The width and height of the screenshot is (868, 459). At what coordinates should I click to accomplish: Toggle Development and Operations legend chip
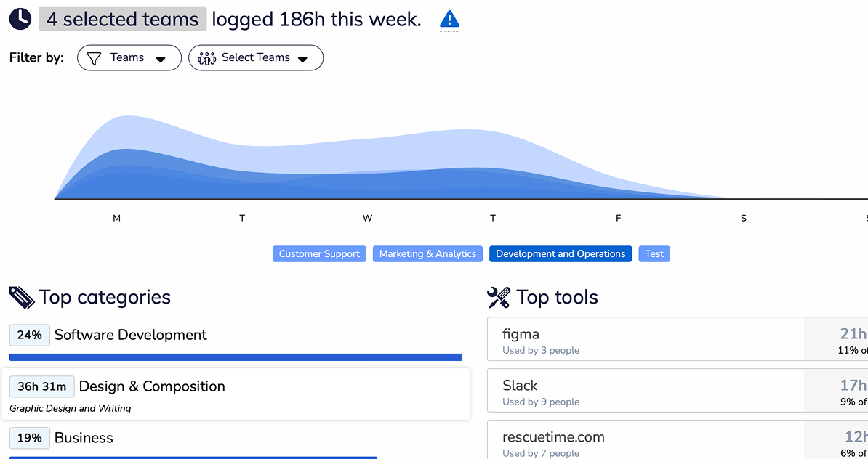coord(560,254)
